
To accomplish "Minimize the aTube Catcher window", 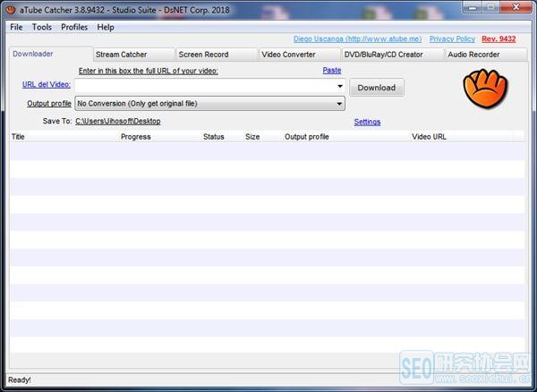I will coord(472,7).
